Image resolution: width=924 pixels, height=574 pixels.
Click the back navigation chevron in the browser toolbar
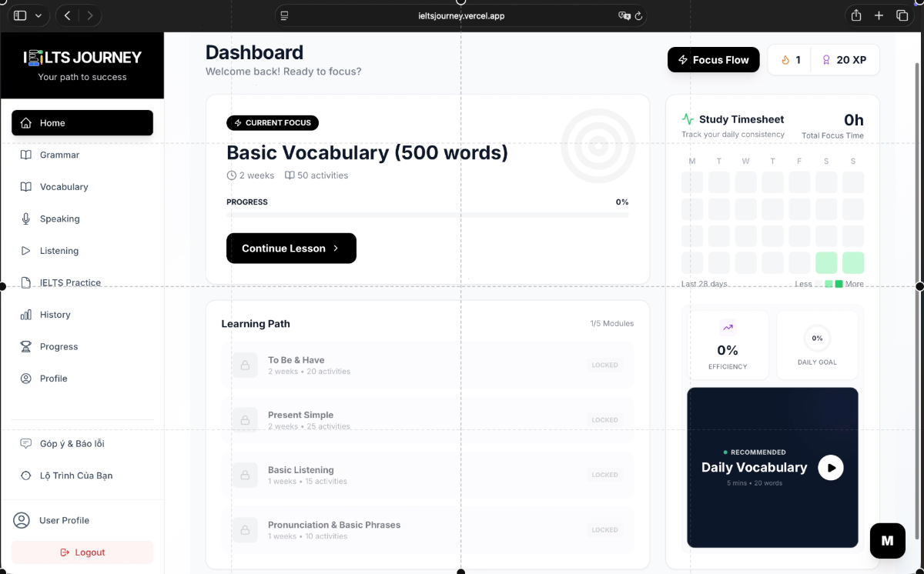coord(66,15)
